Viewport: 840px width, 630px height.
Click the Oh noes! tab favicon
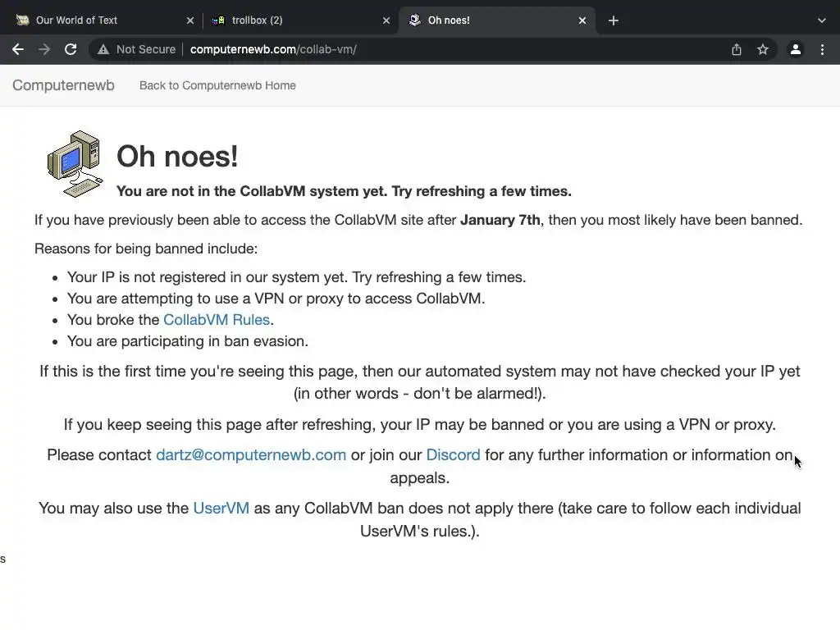point(414,20)
